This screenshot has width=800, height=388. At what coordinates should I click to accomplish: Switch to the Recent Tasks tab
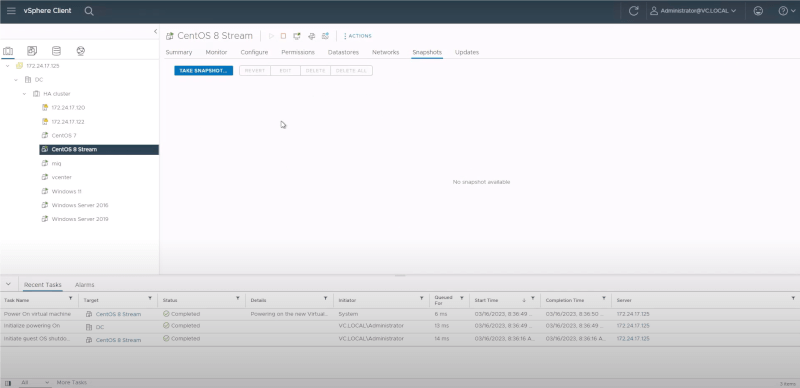pos(43,285)
